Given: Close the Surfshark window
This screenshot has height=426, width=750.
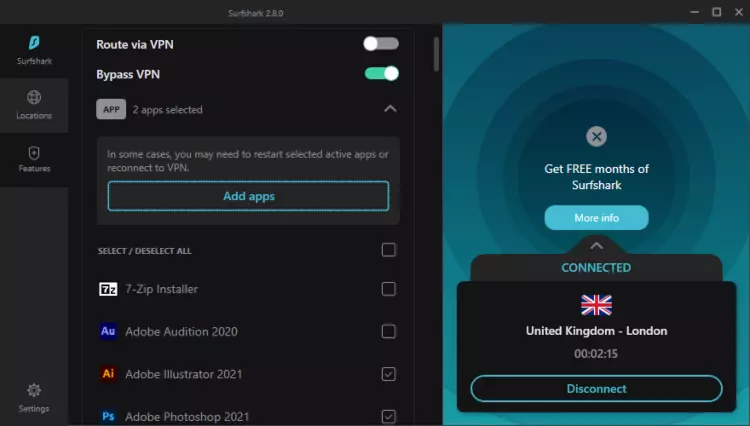Looking at the screenshot, I should pos(739,12).
